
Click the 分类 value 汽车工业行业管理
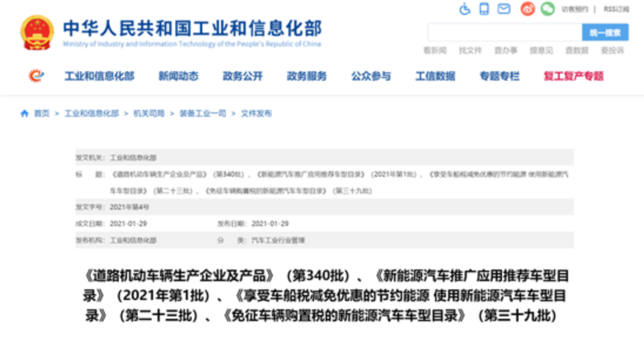point(278,240)
